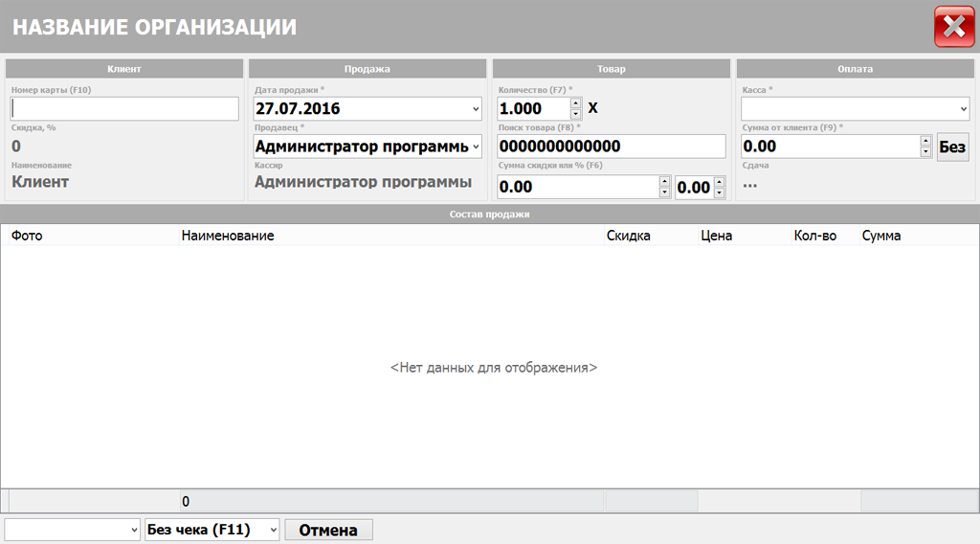The width and height of the screenshot is (980, 544).
Task: Click the Товар panel header
Action: tap(612, 69)
